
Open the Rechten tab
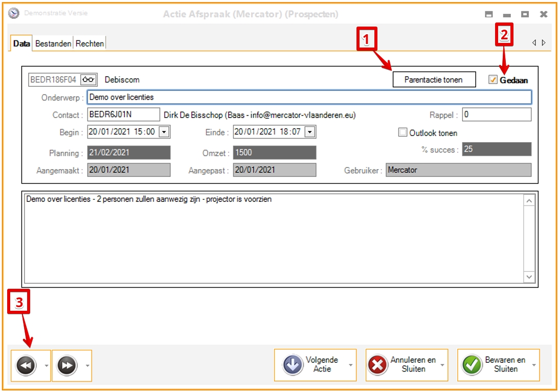[90, 43]
